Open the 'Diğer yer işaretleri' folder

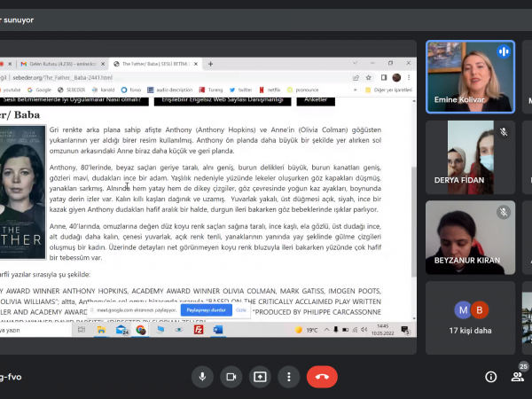point(388,90)
